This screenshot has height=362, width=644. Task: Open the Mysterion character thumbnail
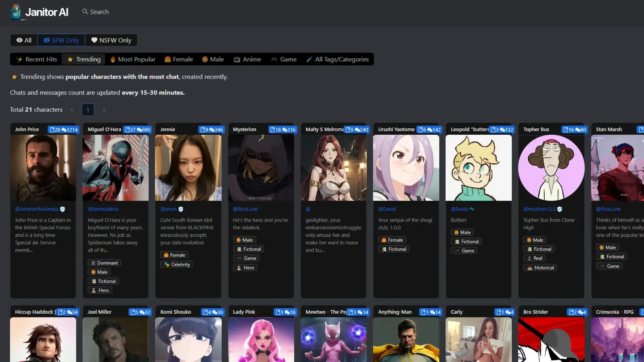coord(261,168)
